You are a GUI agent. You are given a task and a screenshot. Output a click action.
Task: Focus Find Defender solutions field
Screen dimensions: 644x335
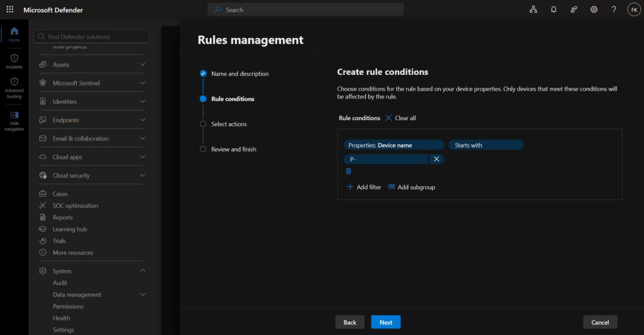click(91, 36)
